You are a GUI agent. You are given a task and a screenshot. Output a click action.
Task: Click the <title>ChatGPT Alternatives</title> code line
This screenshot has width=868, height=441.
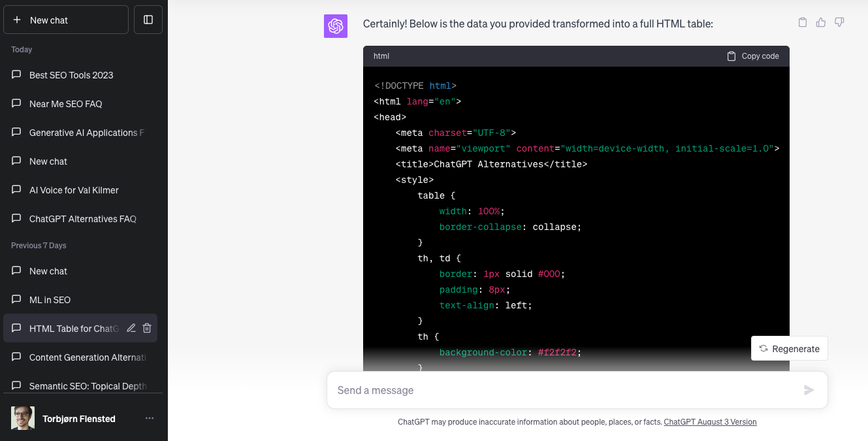(x=491, y=164)
